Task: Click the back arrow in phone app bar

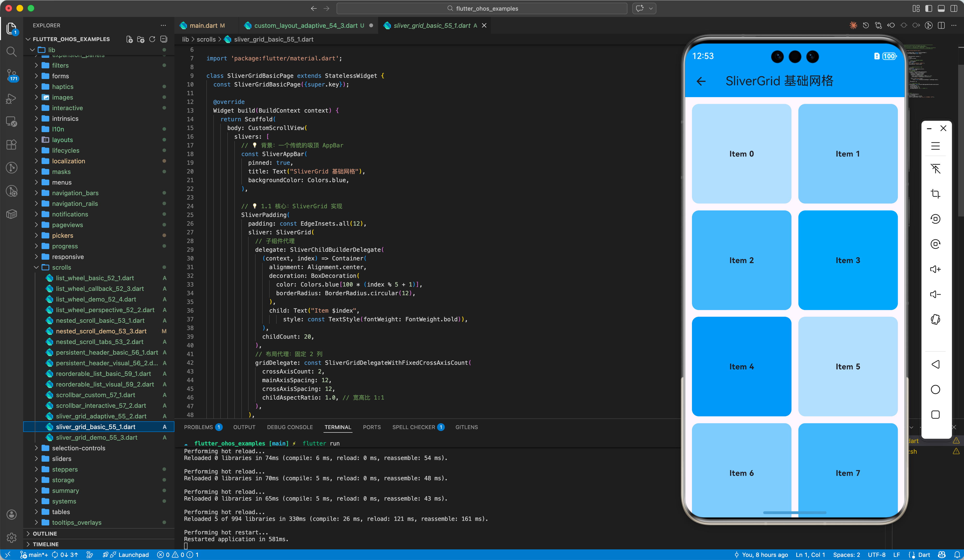Action: tap(701, 81)
